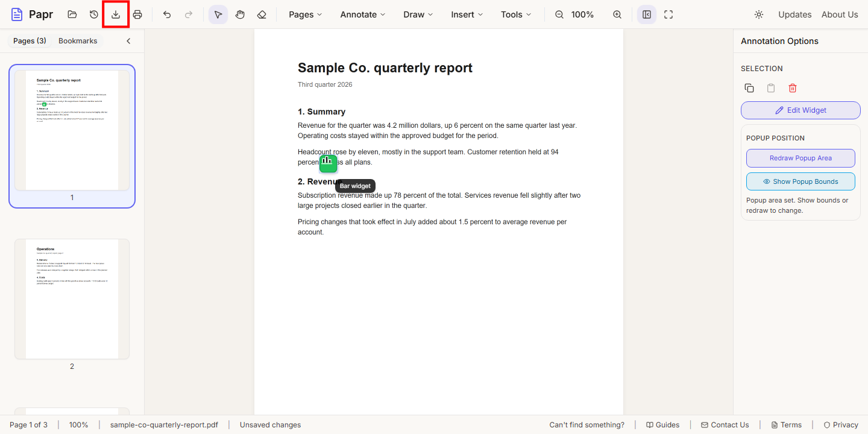
Task: Print the document with the printer icon
Action: pos(137,14)
